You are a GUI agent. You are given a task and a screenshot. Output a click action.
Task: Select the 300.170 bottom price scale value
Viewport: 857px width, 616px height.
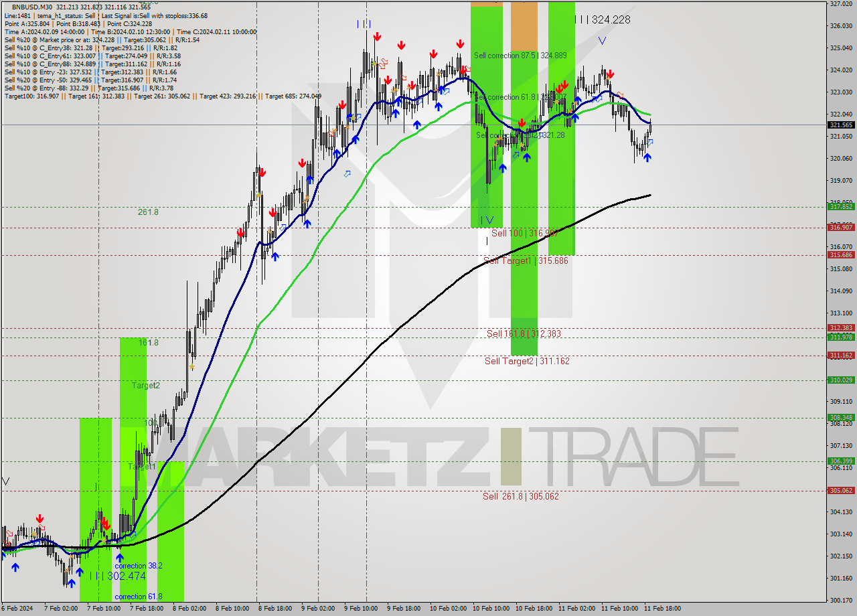[x=841, y=600]
